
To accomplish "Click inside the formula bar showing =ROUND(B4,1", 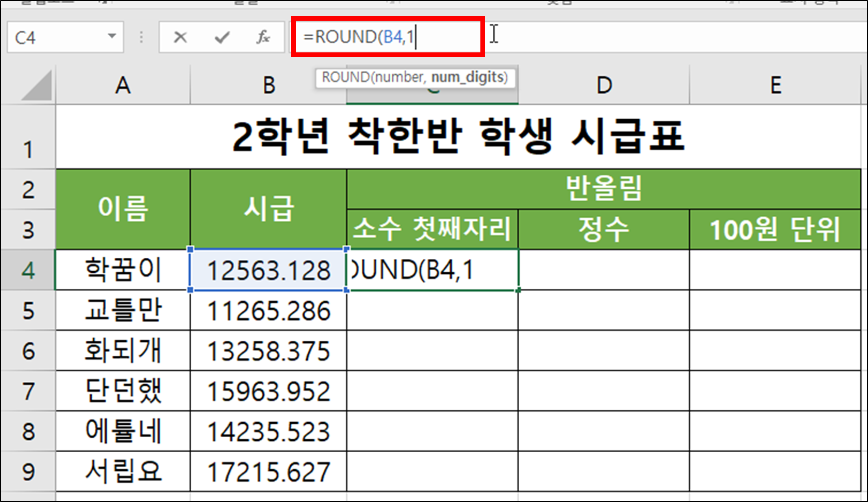I will pyautogui.click(x=383, y=37).
